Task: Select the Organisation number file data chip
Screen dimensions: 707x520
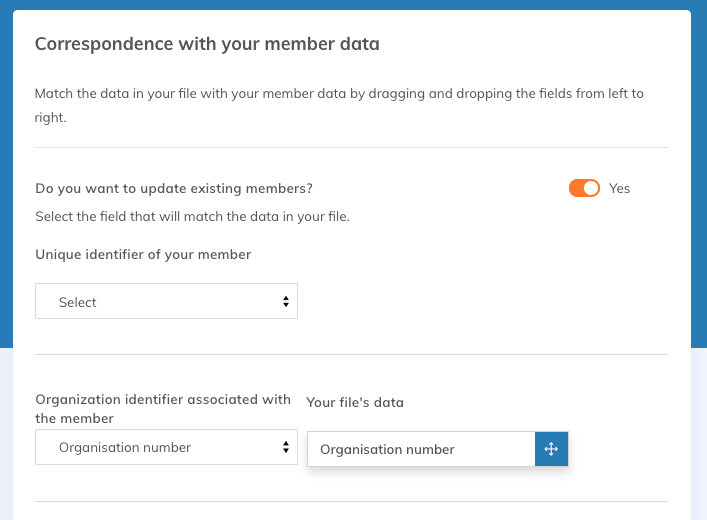Action: [x=420, y=449]
